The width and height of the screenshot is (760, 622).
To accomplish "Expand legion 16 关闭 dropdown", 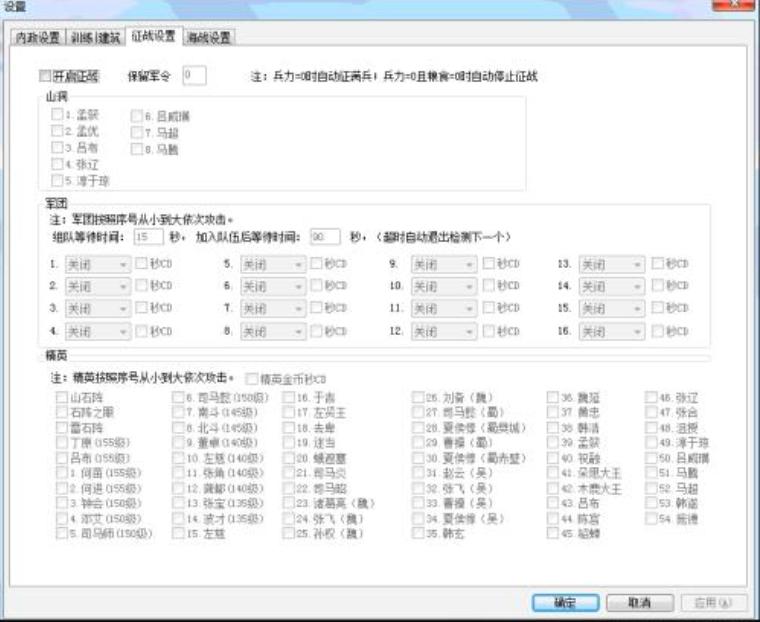I will [x=612, y=332].
